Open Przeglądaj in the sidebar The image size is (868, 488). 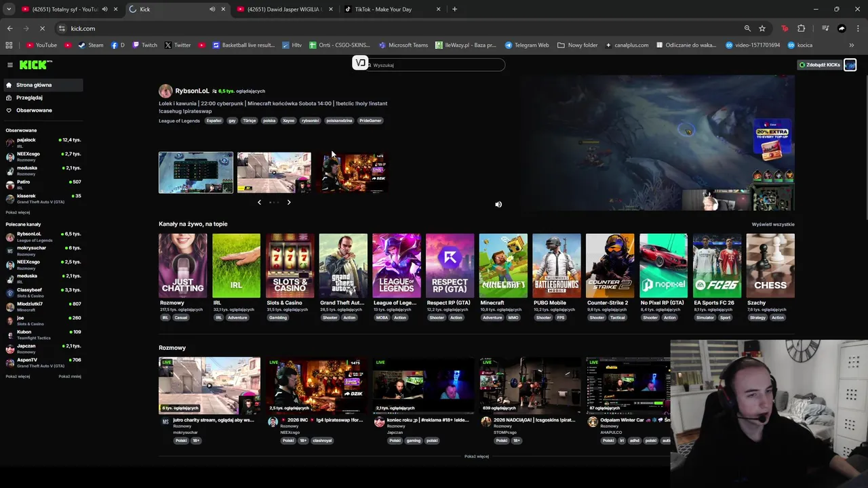tap(42, 98)
